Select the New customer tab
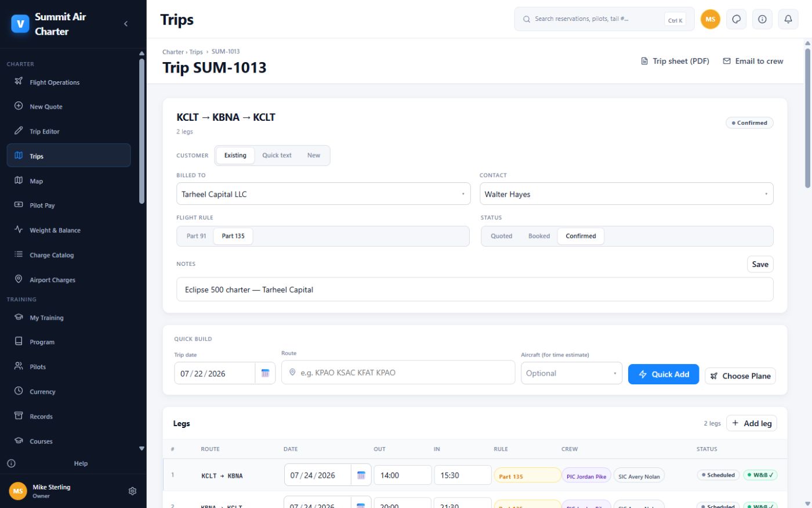Image resolution: width=812 pixels, height=508 pixels. (x=314, y=155)
